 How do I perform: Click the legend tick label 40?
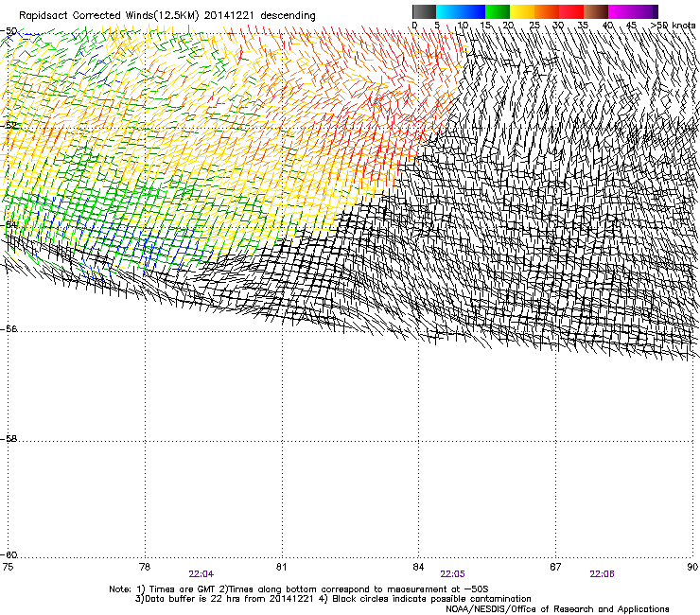(607, 26)
